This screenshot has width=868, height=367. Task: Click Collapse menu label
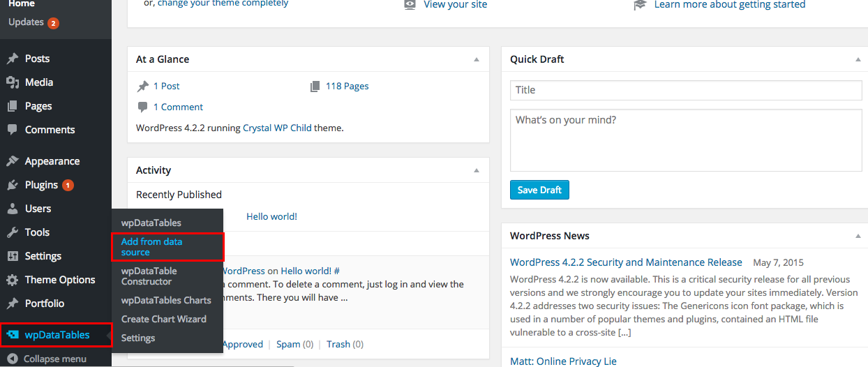(55, 359)
